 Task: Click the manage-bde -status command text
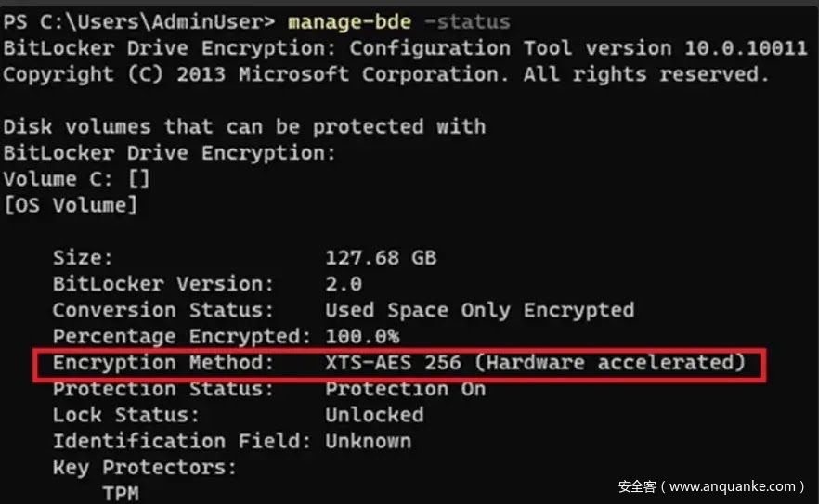pyautogui.click(x=399, y=20)
